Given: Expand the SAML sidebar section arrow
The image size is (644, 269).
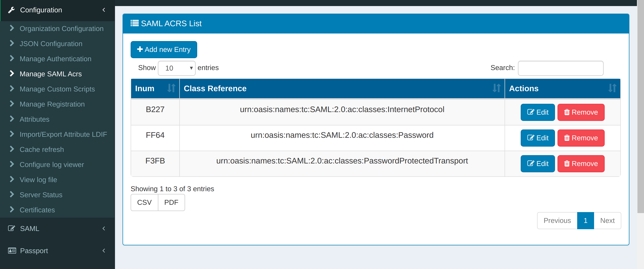Looking at the screenshot, I should click(x=104, y=228).
